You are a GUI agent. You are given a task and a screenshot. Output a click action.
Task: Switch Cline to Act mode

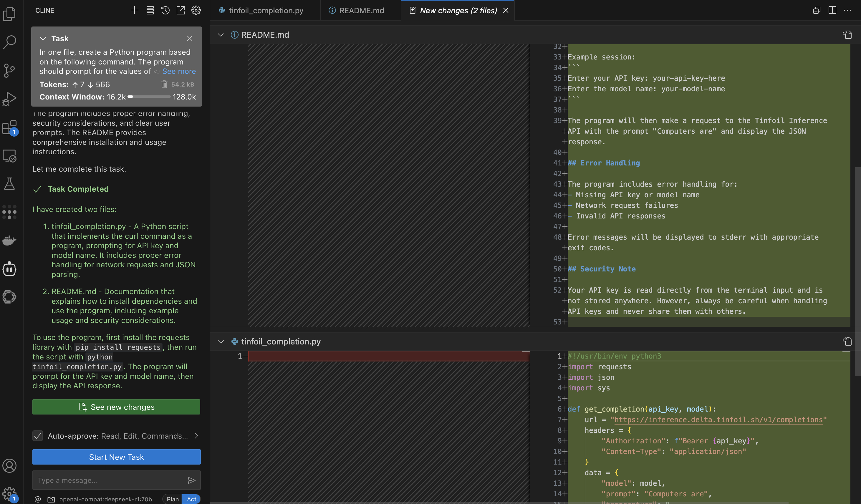[x=191, y=499]
